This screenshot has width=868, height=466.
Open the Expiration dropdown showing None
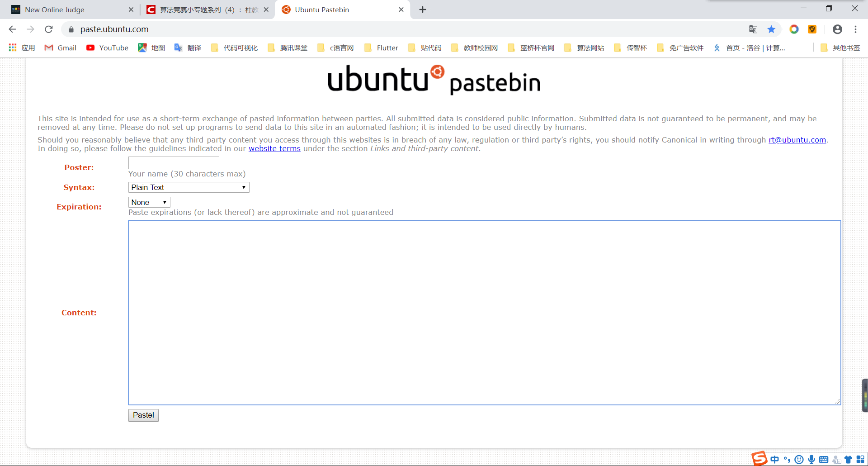pos(149,202)
